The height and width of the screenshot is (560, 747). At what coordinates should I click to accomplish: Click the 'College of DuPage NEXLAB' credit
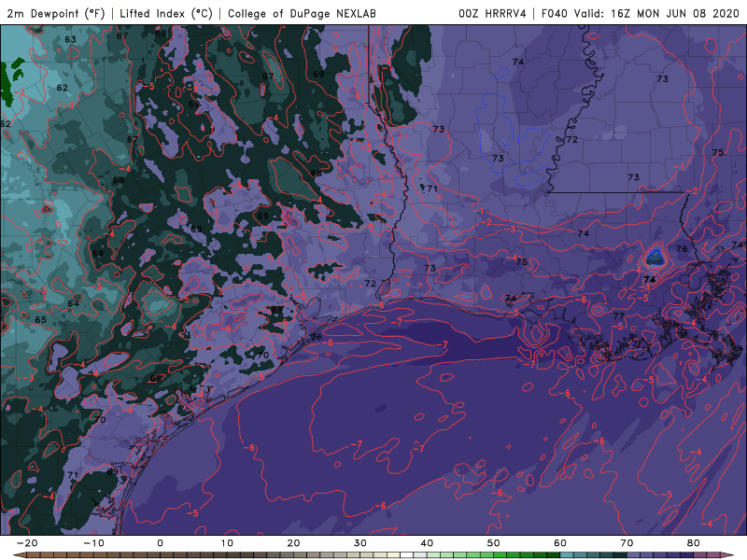coord(302,13)
